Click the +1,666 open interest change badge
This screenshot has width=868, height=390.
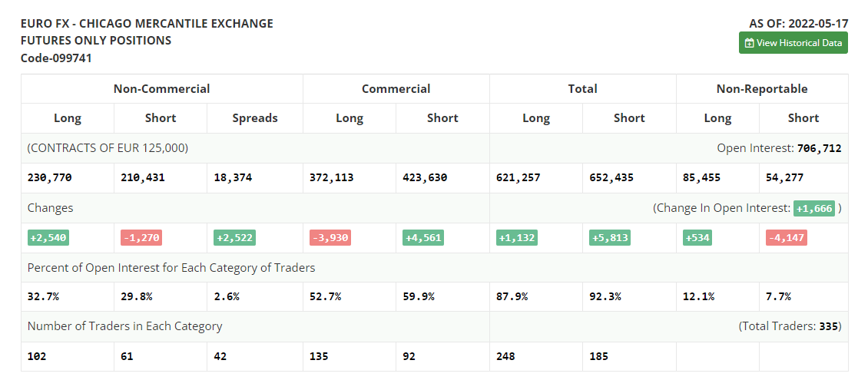tap(813, 208)
